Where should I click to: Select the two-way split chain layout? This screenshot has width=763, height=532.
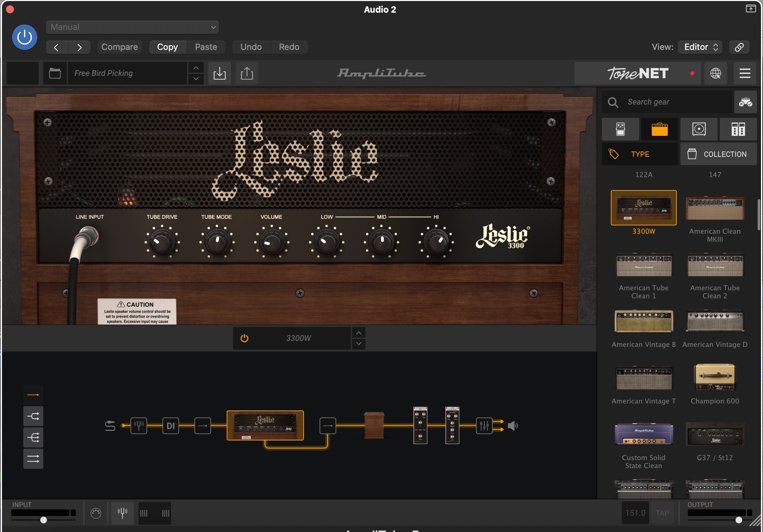tap(33, 416)
